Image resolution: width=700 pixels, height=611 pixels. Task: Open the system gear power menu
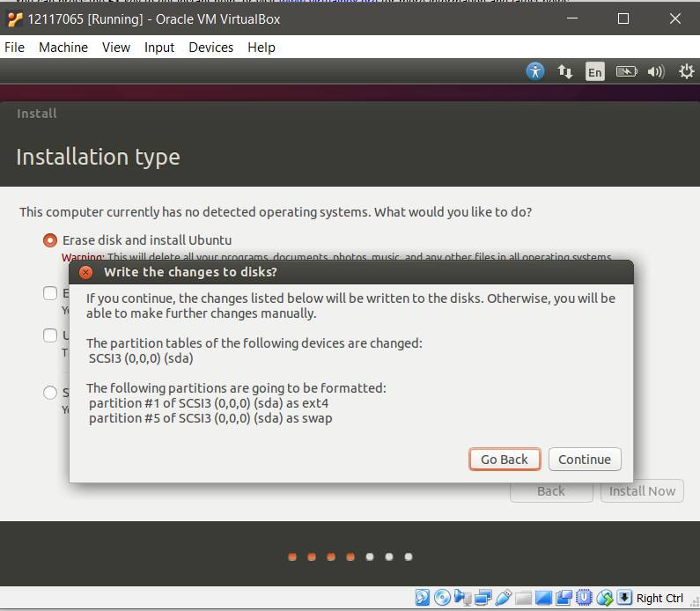coord(687,71)
